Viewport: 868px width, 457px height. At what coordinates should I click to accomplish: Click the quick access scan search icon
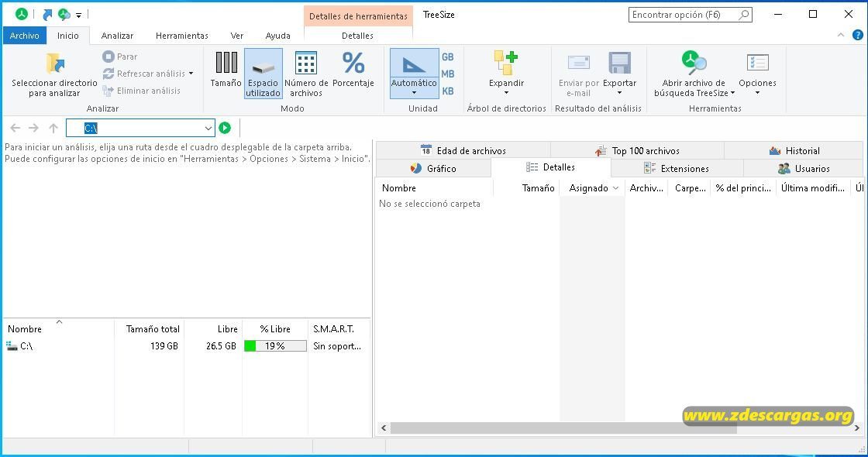click(64, 15)
